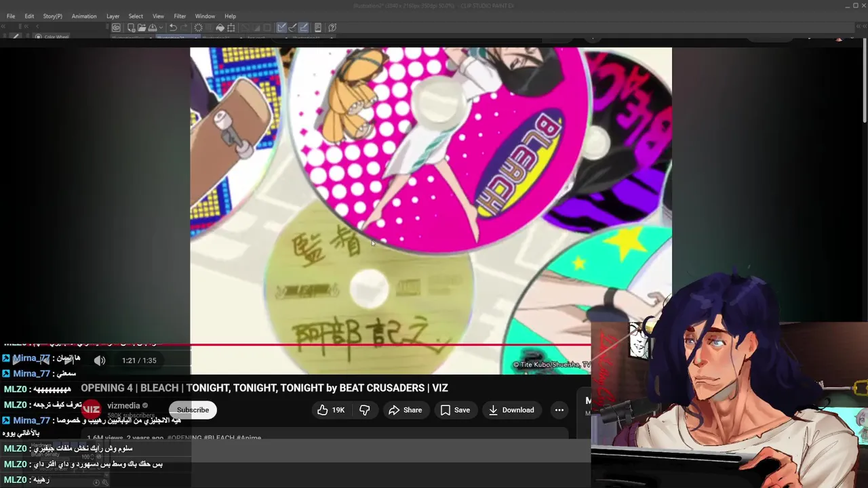
Task: Click the VIZ channel avatar
Action: (92, 409)
